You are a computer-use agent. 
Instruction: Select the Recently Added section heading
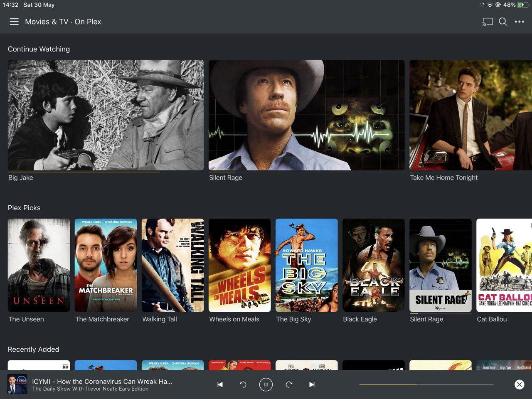(34, 350)
